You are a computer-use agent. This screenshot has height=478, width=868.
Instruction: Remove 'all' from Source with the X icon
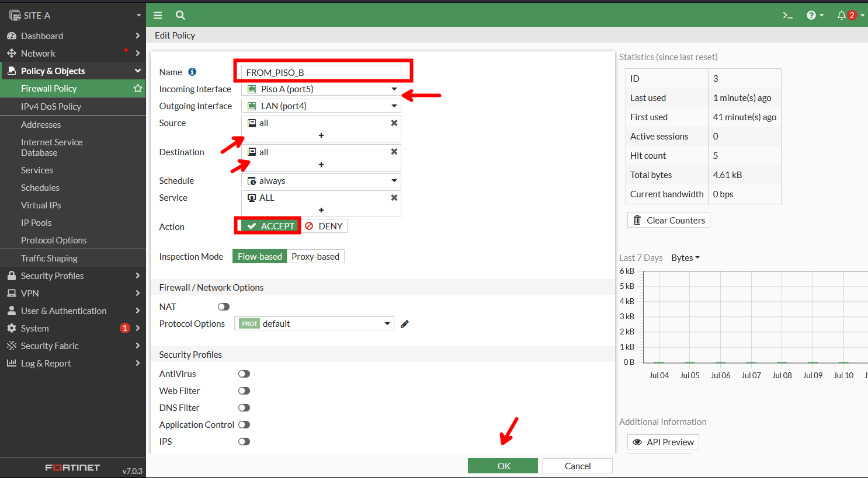(x=394, y=123)
